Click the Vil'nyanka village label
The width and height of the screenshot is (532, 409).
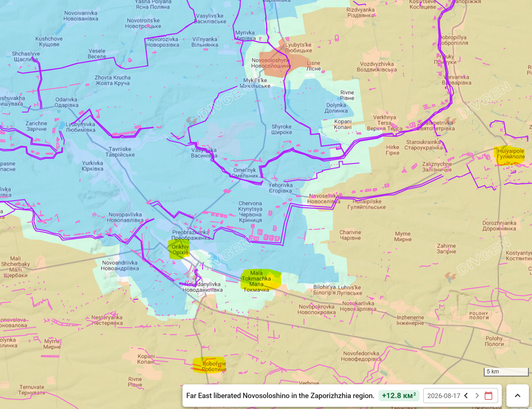(205, 42)
